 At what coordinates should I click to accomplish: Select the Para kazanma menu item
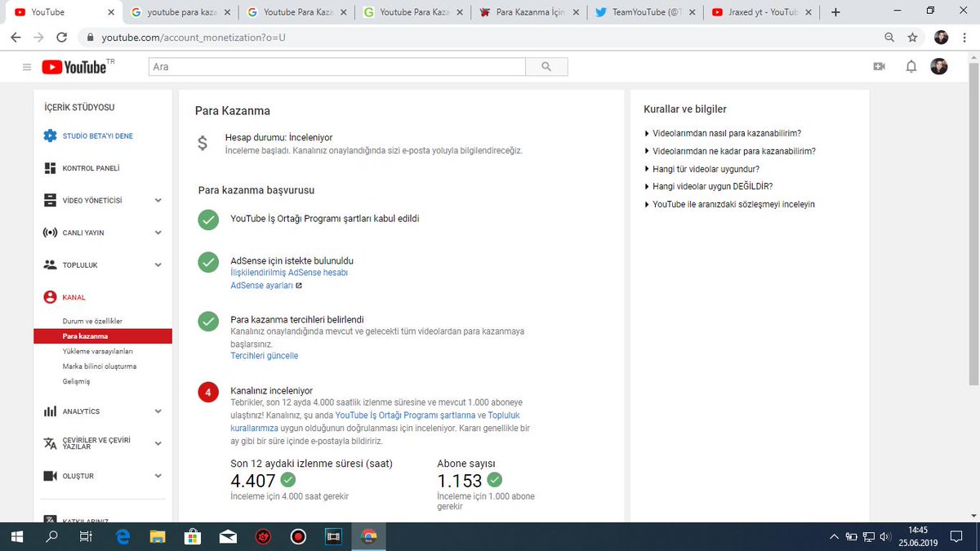point(103,335)
